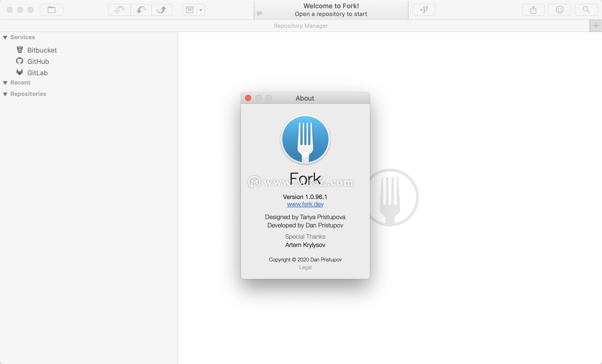
Task: Add a new tab with plus button
Action: pyautogui.click(x=596, y=26)
